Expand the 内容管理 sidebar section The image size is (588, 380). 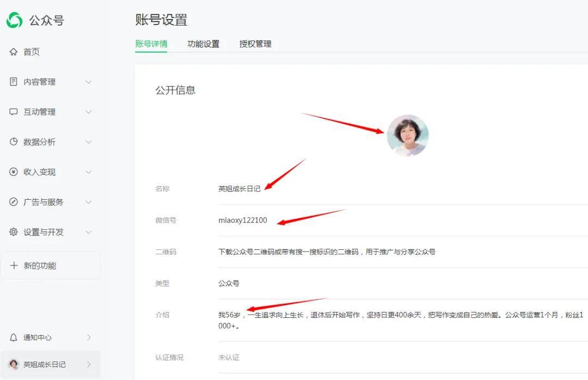(x=89, y=82)
